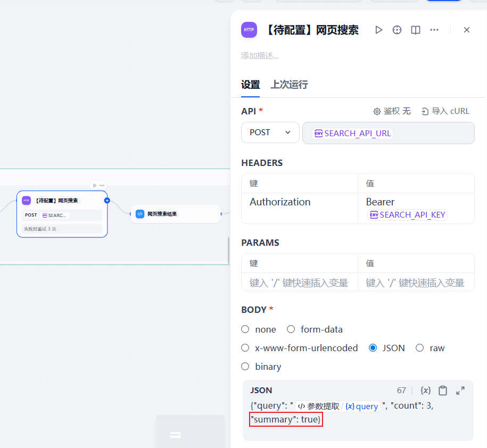The height and width of the screenshot is (448, 487).
Task: Click the Bearer header value cell
Action: pyautogui.click(x=416, y=208)
